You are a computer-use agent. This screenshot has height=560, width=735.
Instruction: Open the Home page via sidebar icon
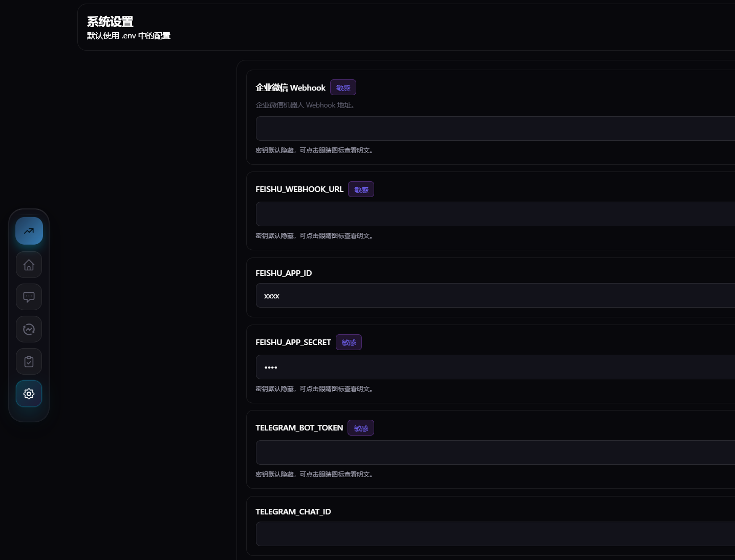[x=29, y=265]
